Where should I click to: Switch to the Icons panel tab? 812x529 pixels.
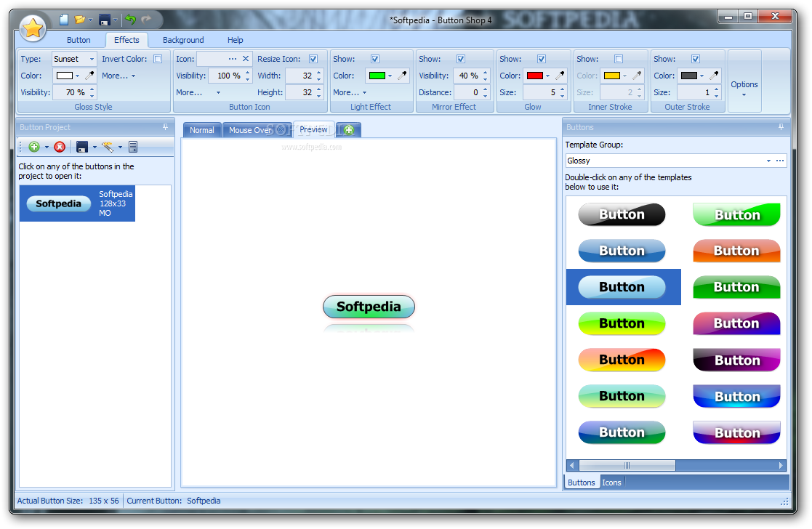[611, 482]
